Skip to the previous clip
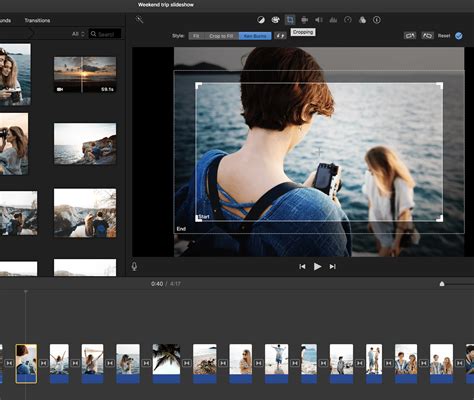 point(302,266)
